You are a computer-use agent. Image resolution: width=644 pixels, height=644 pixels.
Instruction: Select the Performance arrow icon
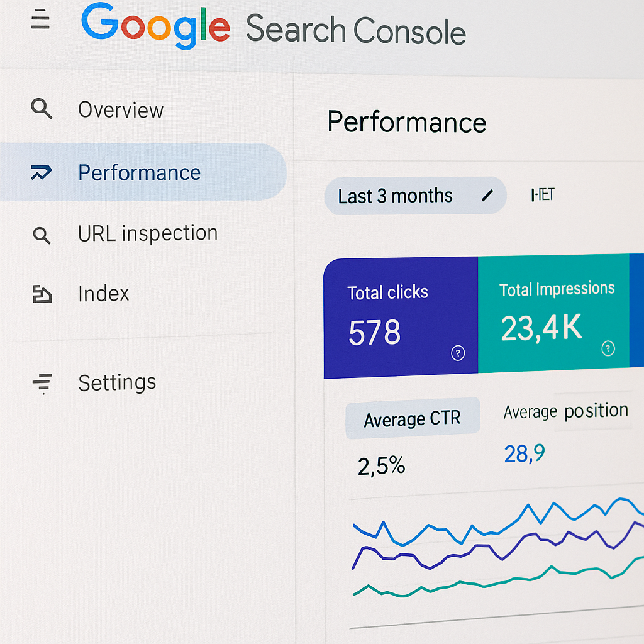click(x=40, y=172)
